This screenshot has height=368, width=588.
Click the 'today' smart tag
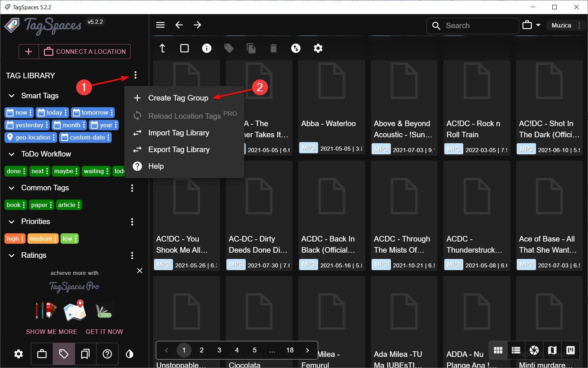(52, 112)
